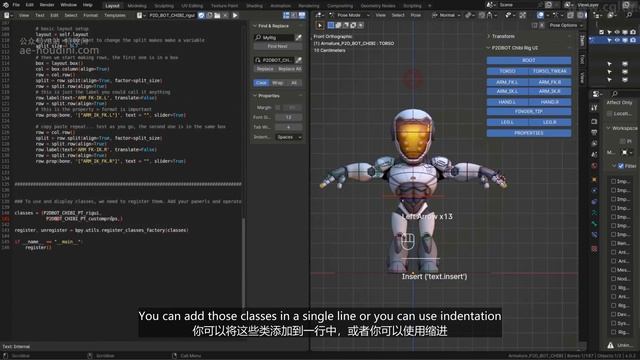Click eyedropper icon beside the replace field

click(x=299, y=60)
